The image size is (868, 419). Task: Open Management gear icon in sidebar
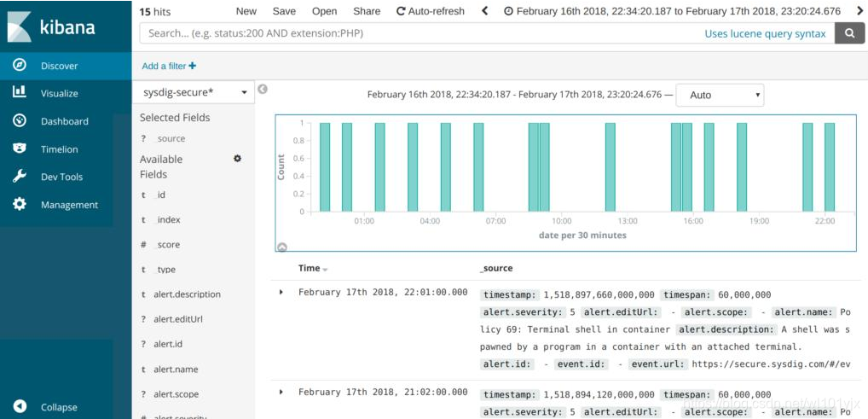coord(20,204)
